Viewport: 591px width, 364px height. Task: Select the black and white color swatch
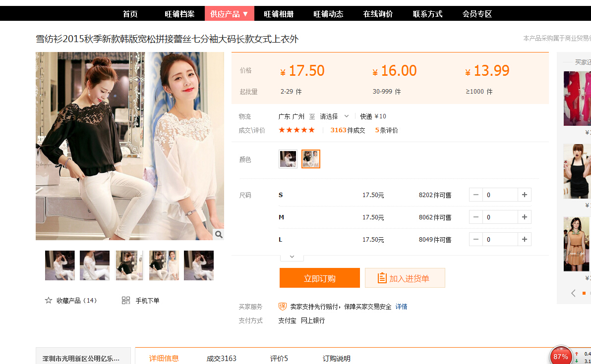pyautogui.click(x=311, y=159)
